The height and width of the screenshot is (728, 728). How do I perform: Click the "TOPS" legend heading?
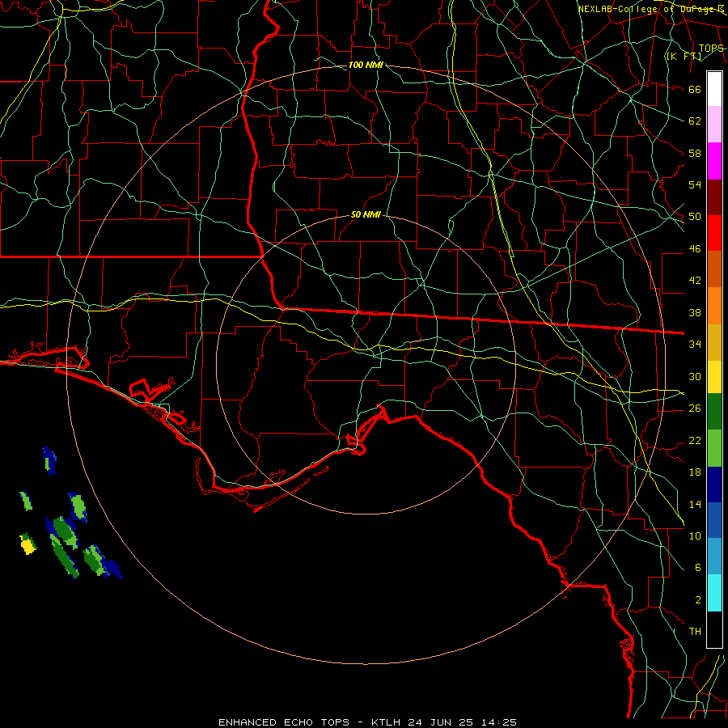[x=711, y=48]
